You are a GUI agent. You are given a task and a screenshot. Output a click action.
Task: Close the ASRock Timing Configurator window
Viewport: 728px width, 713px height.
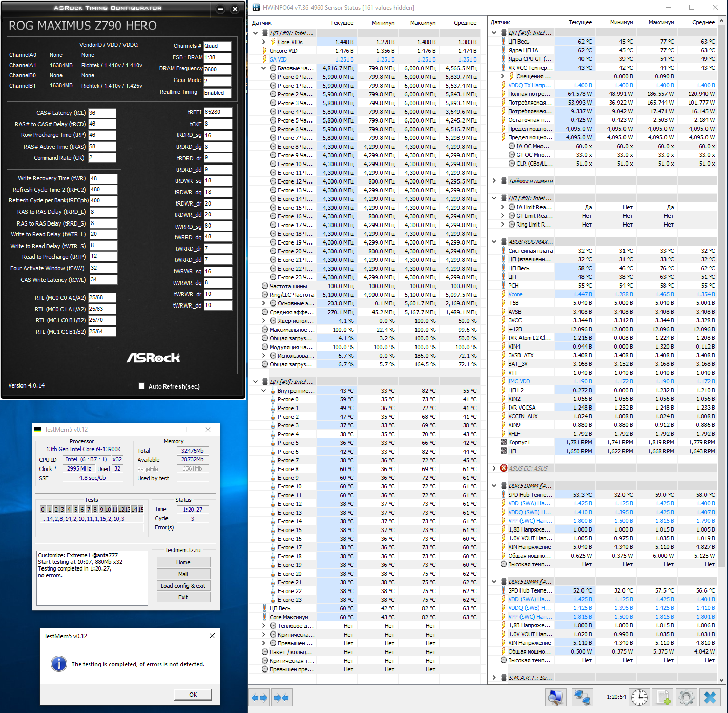click(x=235, y=9)
